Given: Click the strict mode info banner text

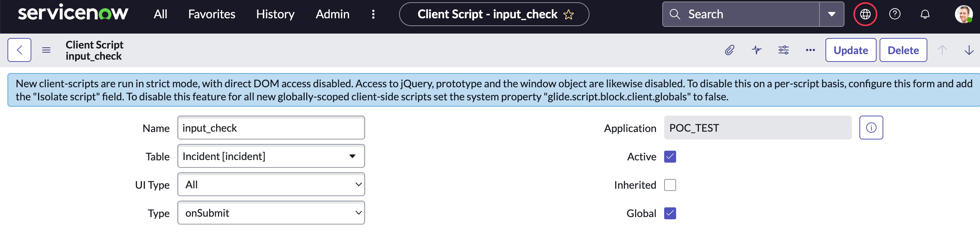Looking at the screenshot, I should tap(494, 90).
